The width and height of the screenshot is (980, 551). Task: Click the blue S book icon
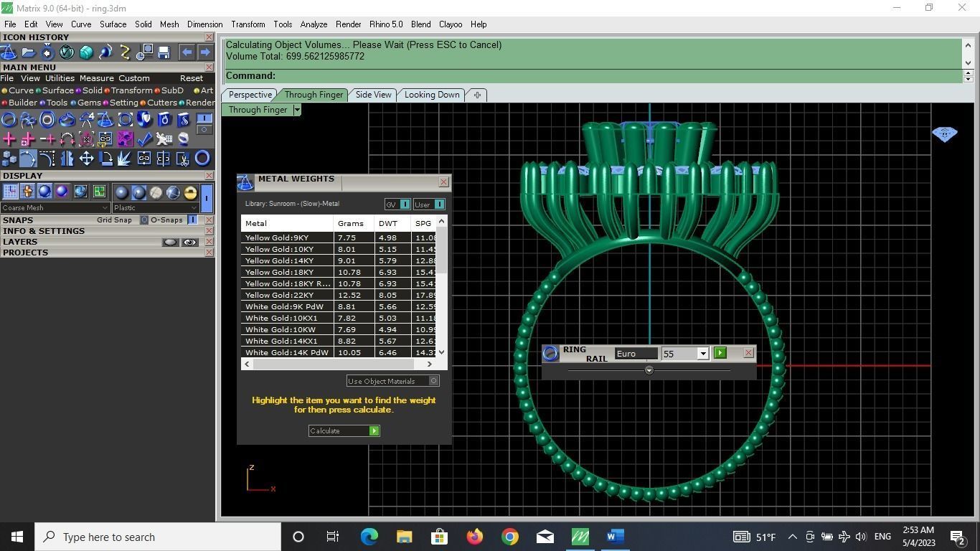point(183,119)
